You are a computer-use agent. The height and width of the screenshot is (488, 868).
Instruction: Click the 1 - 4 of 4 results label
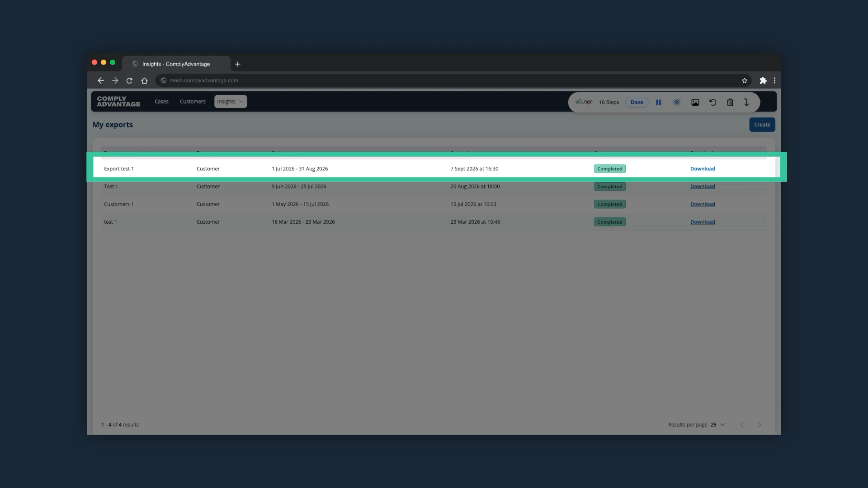point(120,425)
